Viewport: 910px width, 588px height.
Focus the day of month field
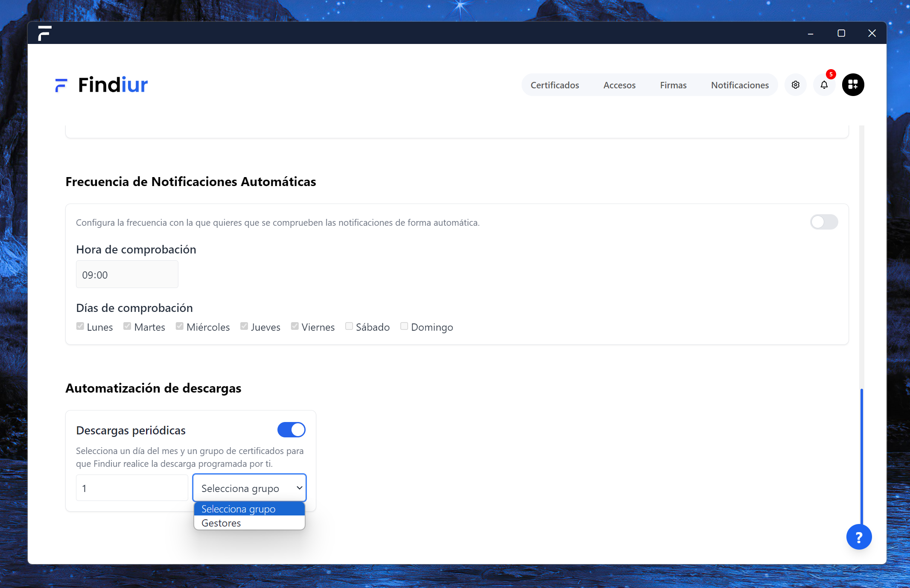pos(132,488)
